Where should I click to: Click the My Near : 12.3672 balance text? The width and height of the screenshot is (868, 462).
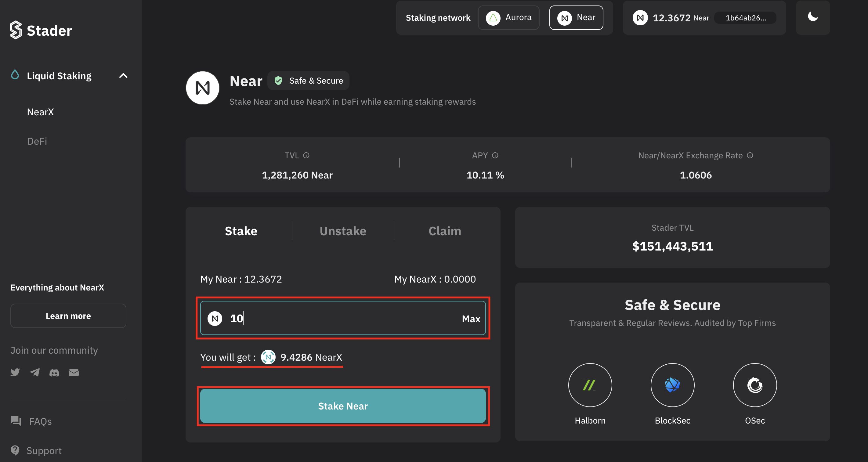[x=241, y=279]
